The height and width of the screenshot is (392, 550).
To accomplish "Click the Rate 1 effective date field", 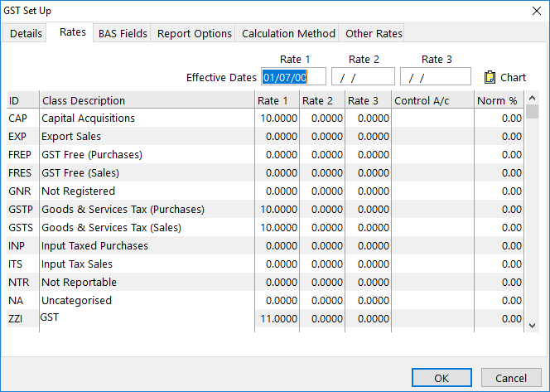I will (292, 77).
